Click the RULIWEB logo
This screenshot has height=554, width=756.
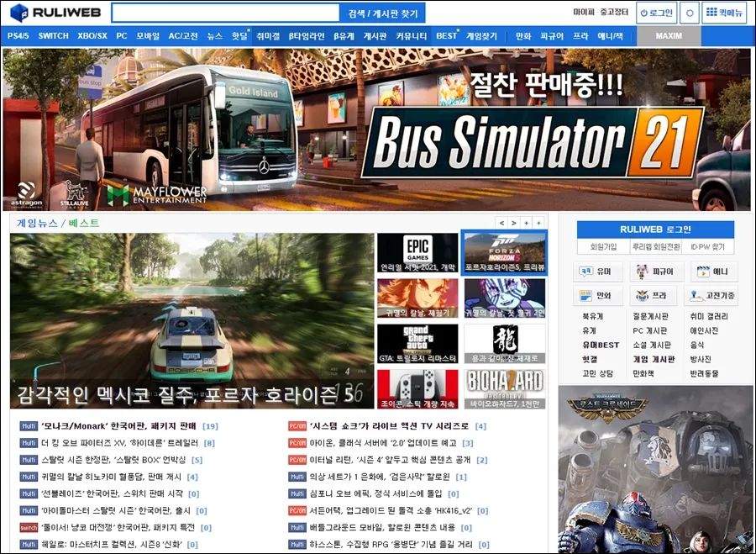pyautogui.click(x=57, y=13)
